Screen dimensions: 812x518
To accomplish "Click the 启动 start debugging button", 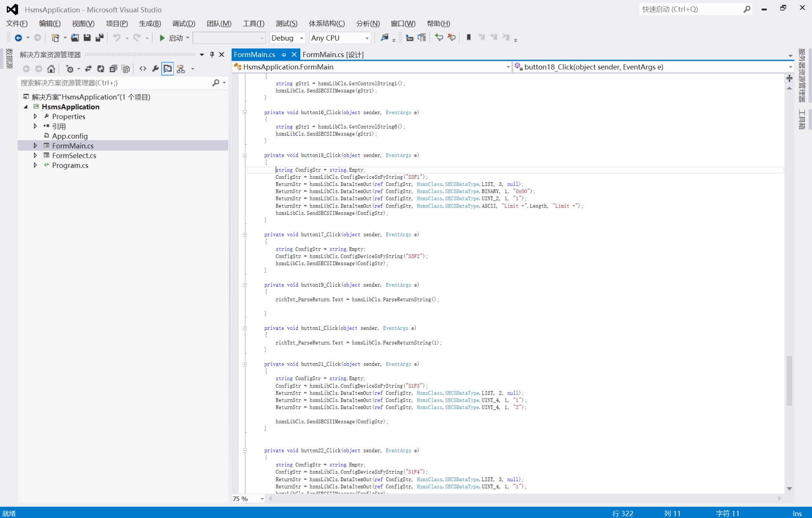I will pos(174,38).
